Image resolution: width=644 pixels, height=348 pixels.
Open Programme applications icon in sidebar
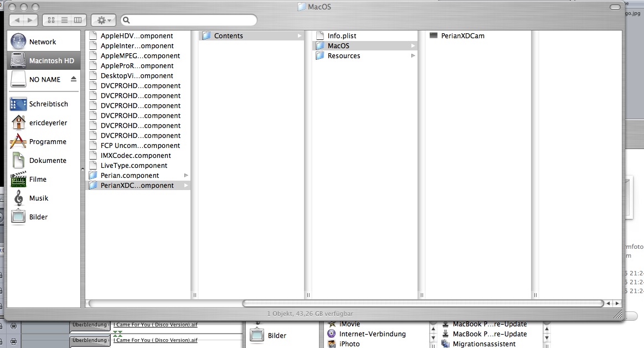(18, 141)
